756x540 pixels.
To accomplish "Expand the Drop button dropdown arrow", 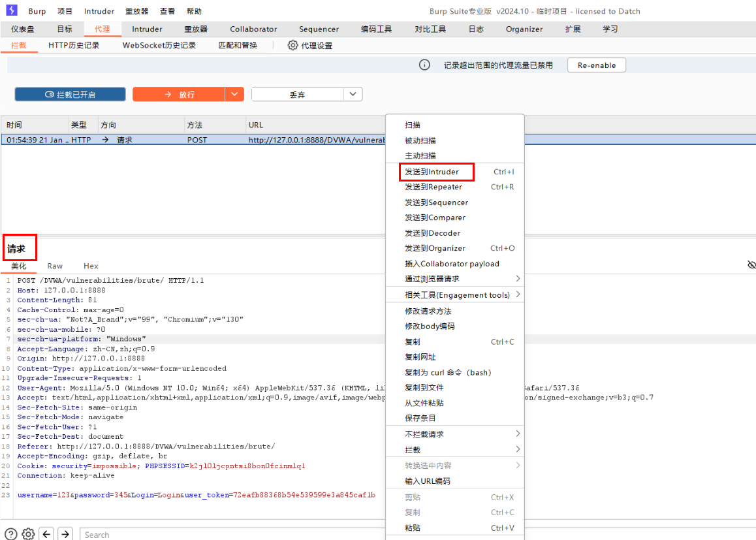I will pos(353,94).
